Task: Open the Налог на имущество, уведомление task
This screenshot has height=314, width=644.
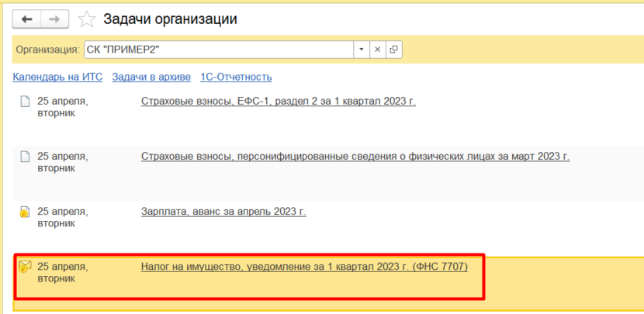Action: coord(303,267)
